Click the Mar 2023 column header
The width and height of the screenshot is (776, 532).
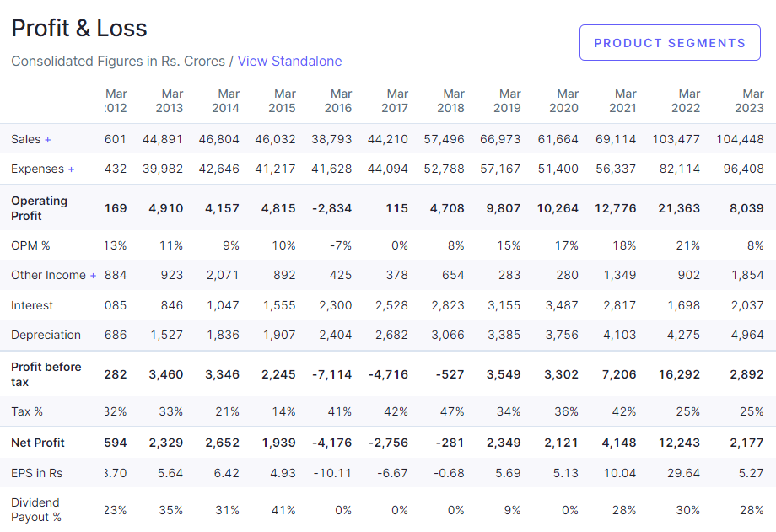click(752, 100)
